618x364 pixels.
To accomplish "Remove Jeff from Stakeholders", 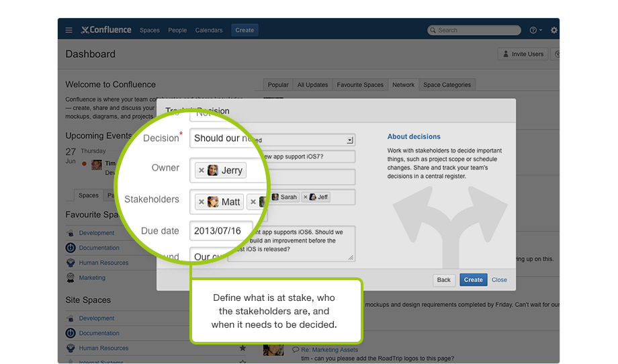I will click(306, 197).
